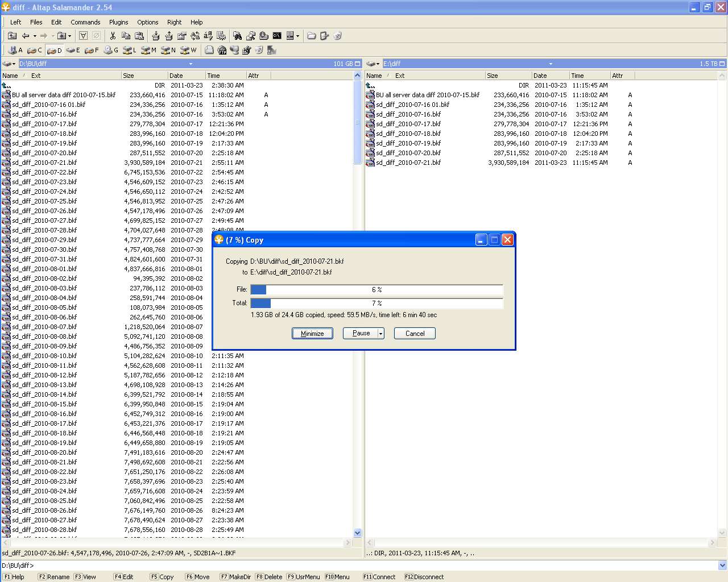Cancel the copy operation

(415, 334)
